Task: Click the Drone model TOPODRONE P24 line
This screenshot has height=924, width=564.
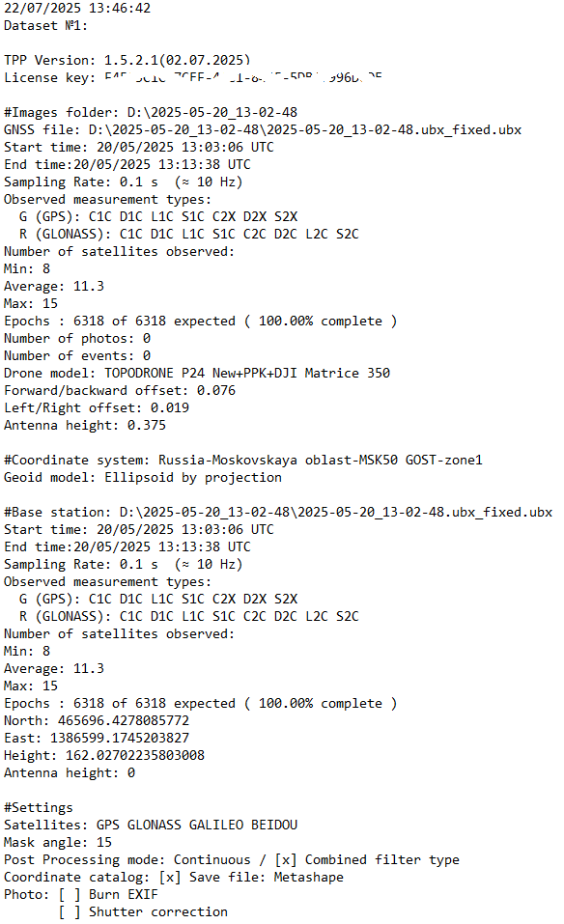Action: click(x=197, y=373)
